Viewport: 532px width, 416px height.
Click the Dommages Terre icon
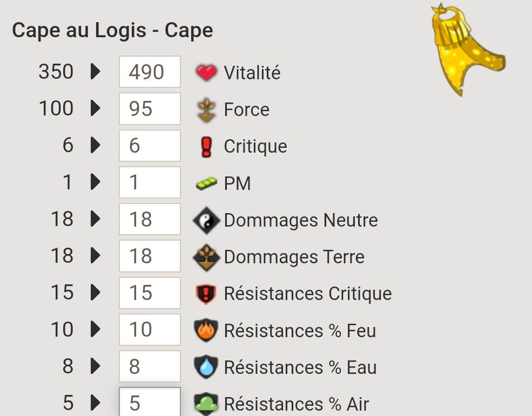pos(206,257)
